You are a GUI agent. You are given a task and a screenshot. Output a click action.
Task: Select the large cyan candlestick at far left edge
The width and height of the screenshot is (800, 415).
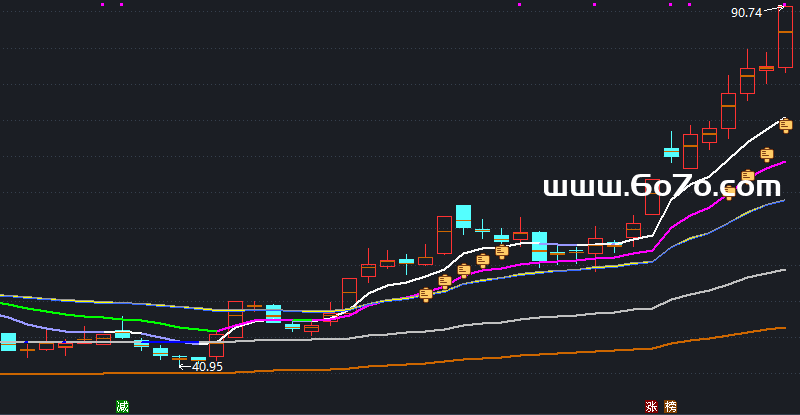(8, 341)
